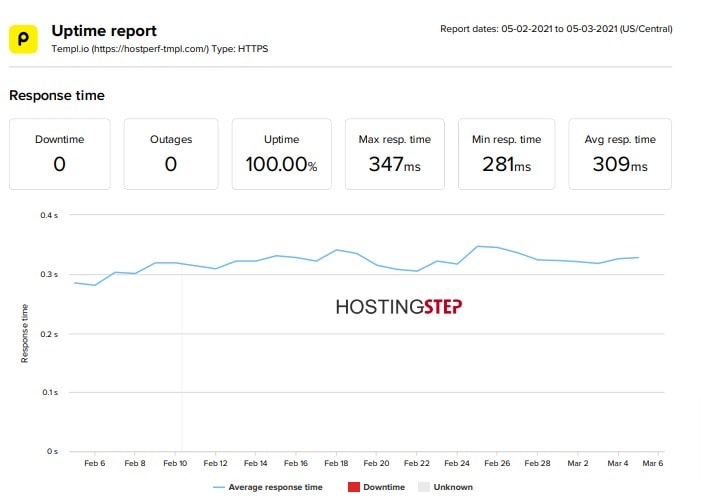Screen dimensions: 701x502
Task: Click the Feb 18 axis label
Action: [336, 464]
